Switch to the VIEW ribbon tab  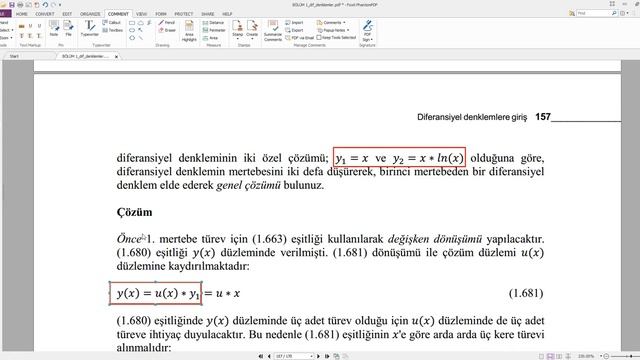tap(141, 14)
